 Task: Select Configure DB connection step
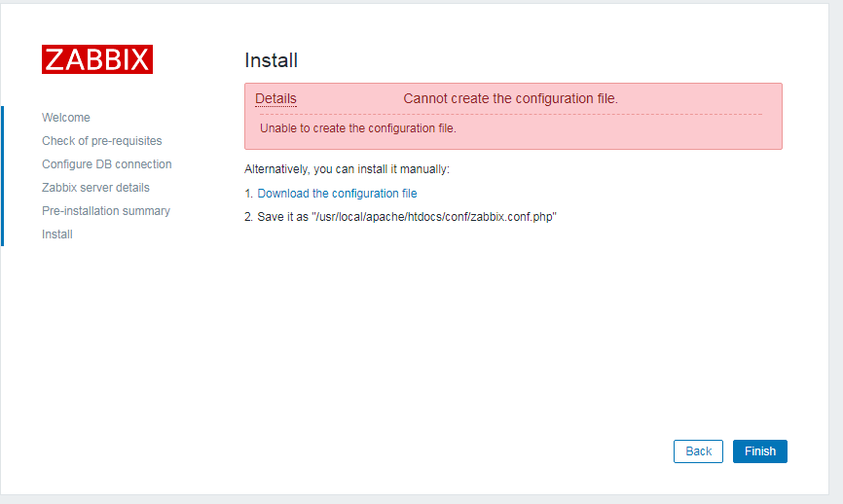point(107,163)
